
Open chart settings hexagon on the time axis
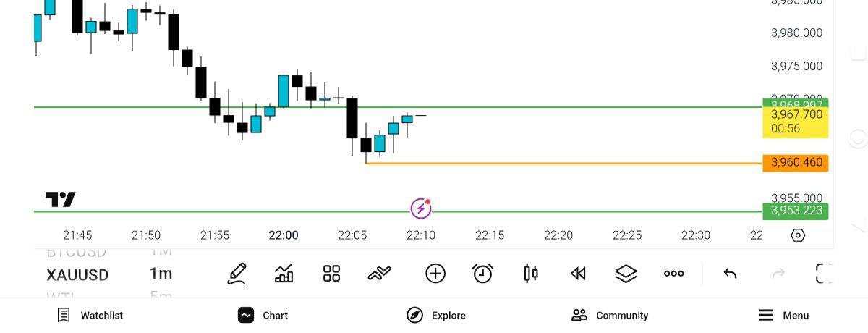[x=798, y=235]
